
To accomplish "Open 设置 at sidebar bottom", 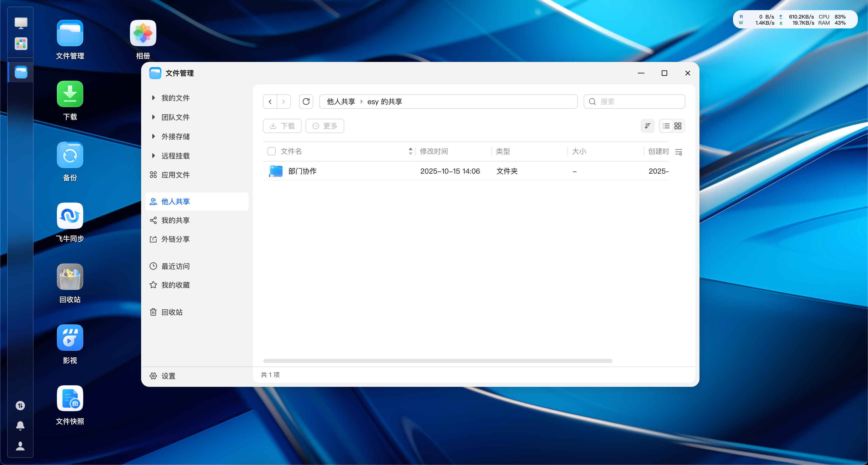I will pos(162,376).
